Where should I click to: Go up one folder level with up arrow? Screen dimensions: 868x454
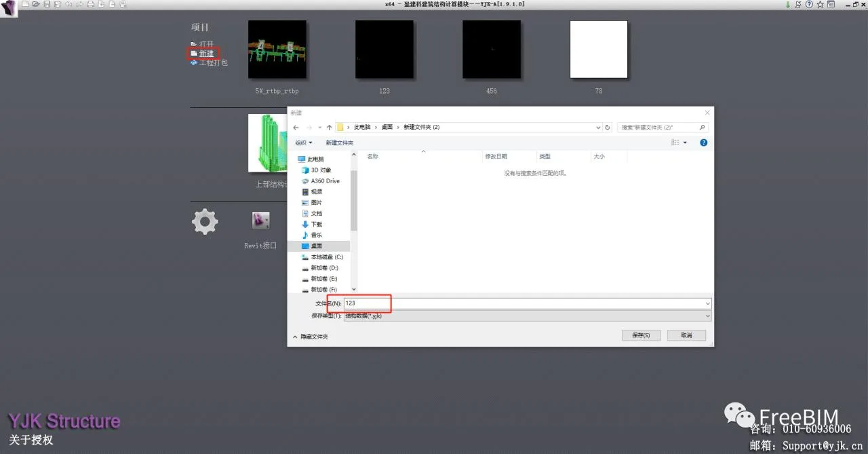(x=329, y=127)
